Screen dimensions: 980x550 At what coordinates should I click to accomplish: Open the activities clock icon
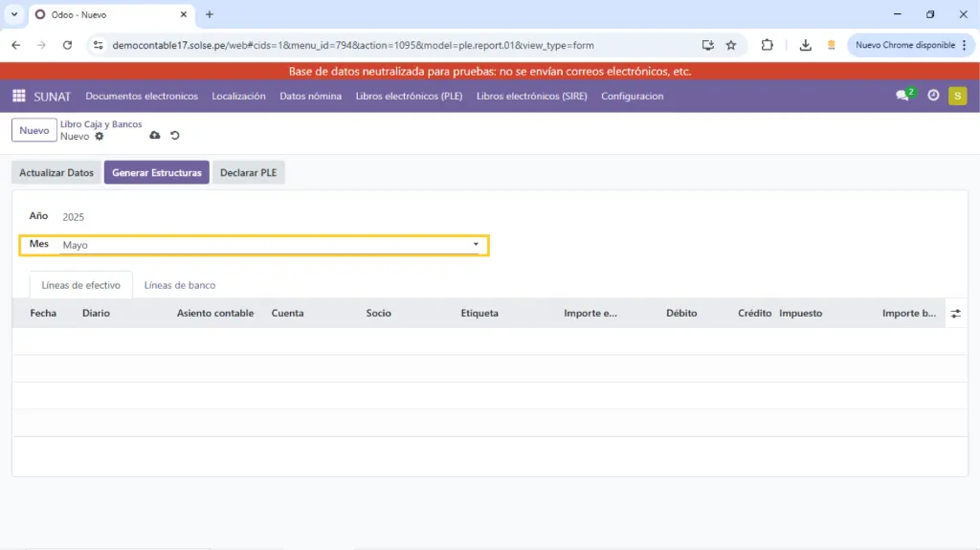click(x=933, y=96)
